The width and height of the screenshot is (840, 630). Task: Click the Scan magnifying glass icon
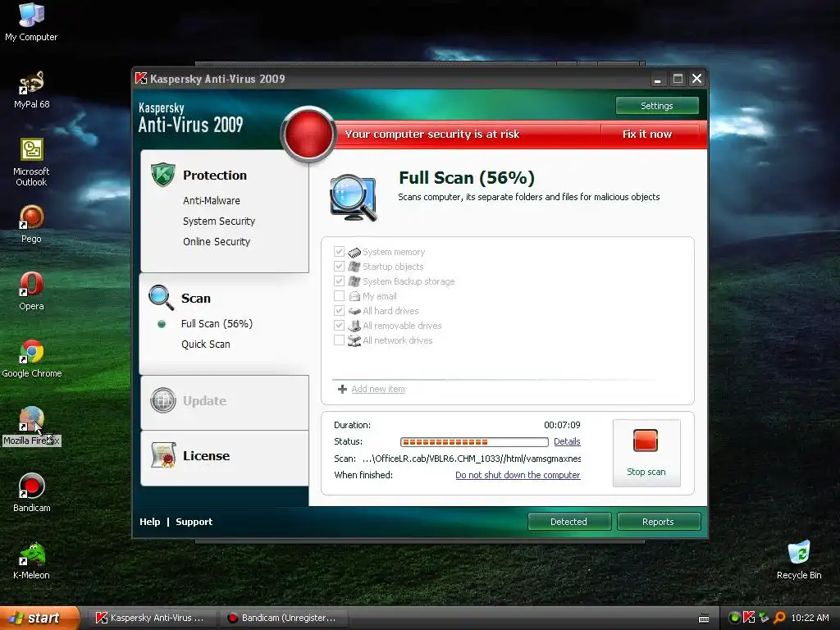(162, 297)
